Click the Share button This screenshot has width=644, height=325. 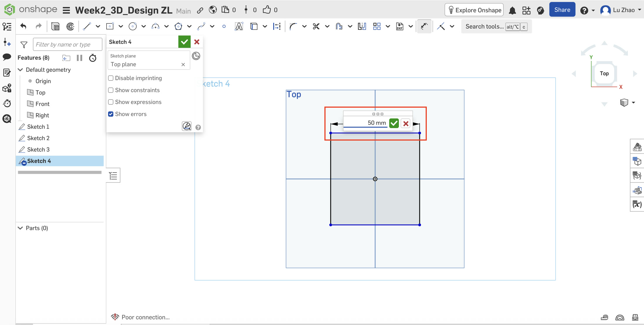pos(562,9)
